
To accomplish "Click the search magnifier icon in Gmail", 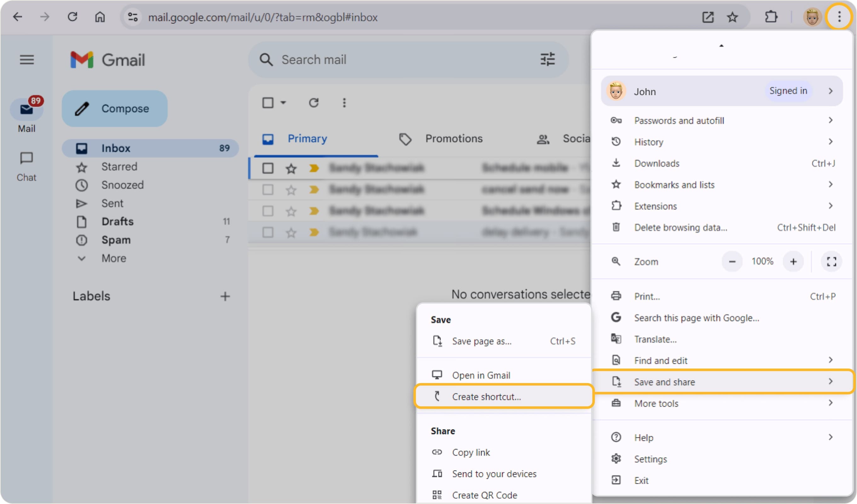I will point(266,60).
